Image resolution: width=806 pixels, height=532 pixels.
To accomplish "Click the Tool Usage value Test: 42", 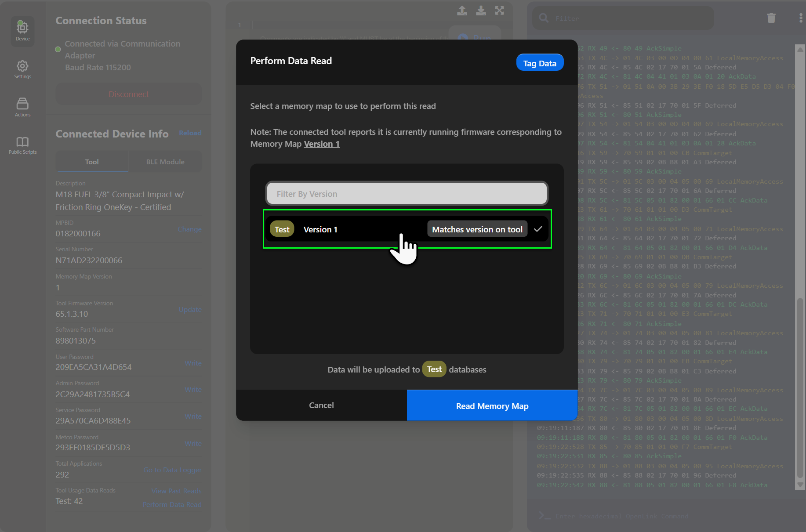I will coord(69,501).
